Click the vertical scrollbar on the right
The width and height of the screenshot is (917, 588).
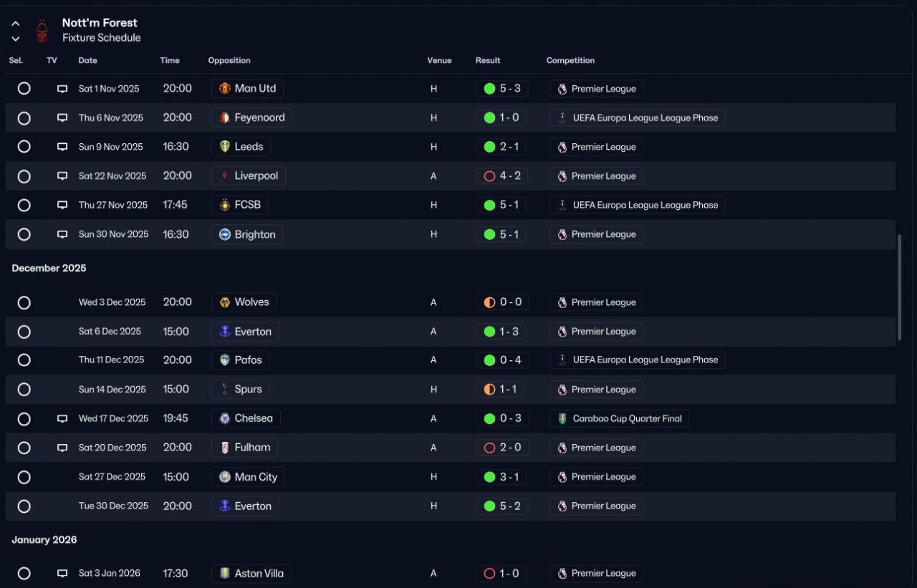coord(899,286)
